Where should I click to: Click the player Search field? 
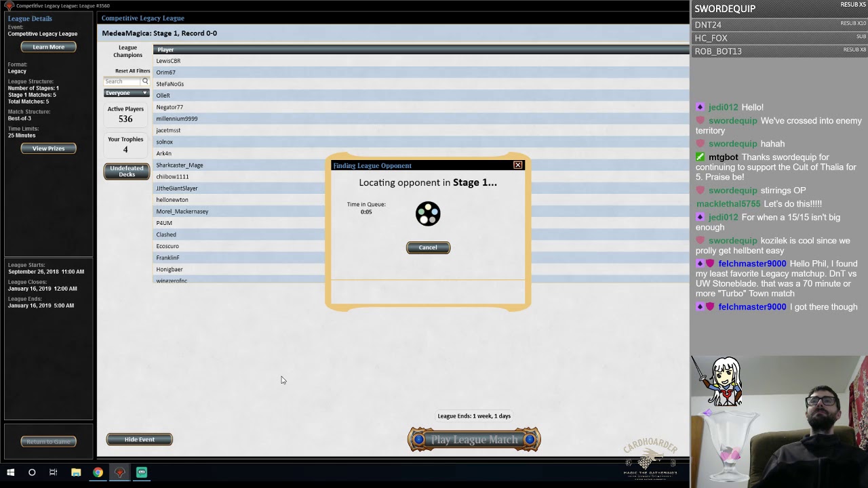click(x=122, y=81)
